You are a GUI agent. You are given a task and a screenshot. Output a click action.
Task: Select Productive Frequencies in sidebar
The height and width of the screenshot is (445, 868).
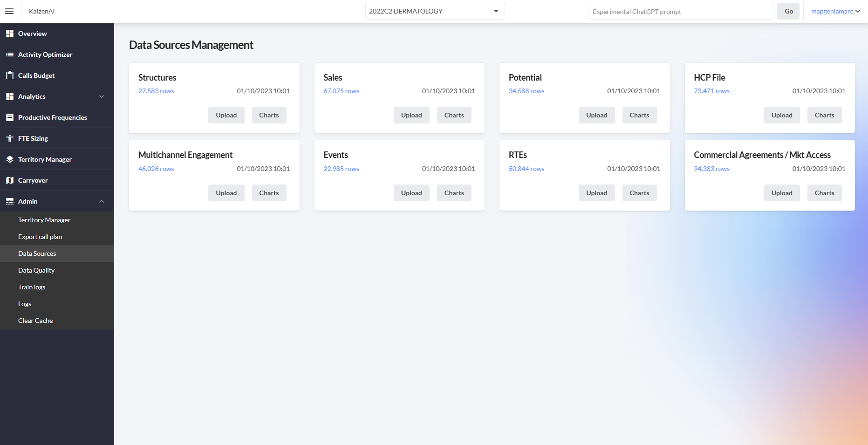[x=57, y=117]
